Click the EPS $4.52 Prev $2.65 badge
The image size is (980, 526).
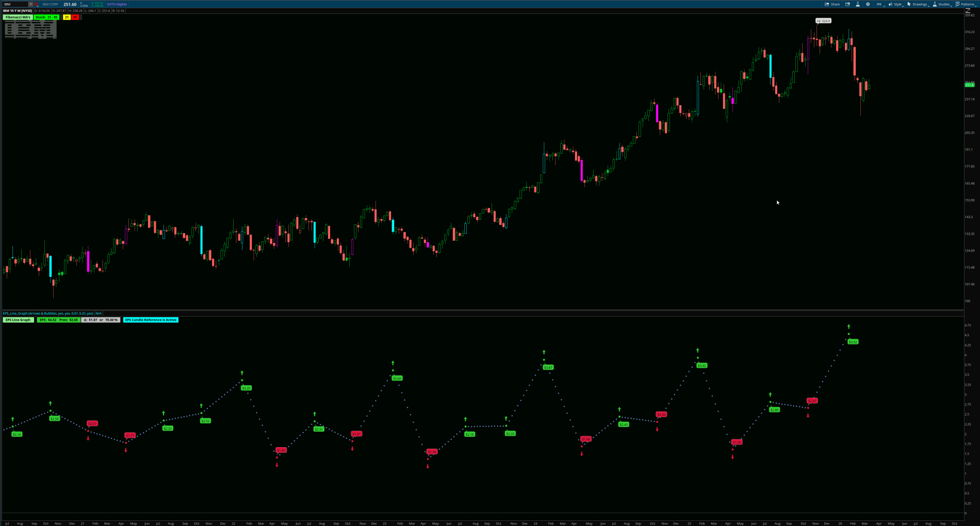[58, 320]
